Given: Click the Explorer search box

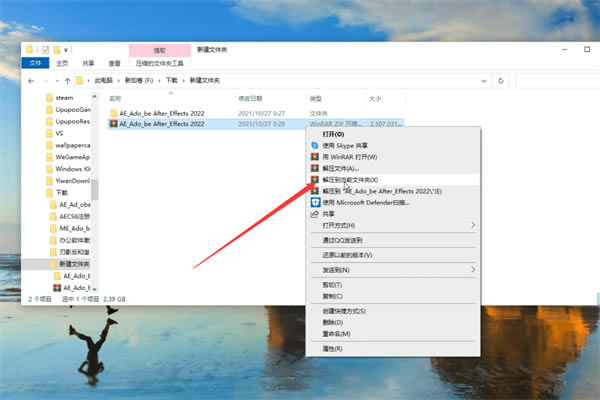Looking at the screenshot, I should click(x=558, y=81).
